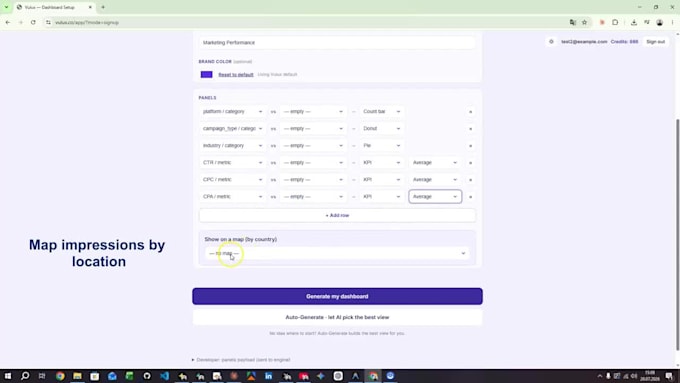Reload the page with the refresh icon
The height and width of the screenshot is (383, 680).
pos(33,23)
